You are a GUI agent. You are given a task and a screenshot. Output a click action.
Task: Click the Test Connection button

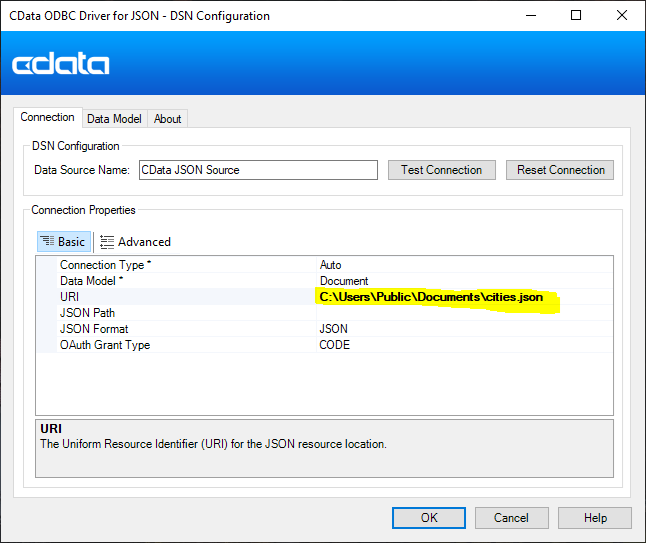coord(442,170)
